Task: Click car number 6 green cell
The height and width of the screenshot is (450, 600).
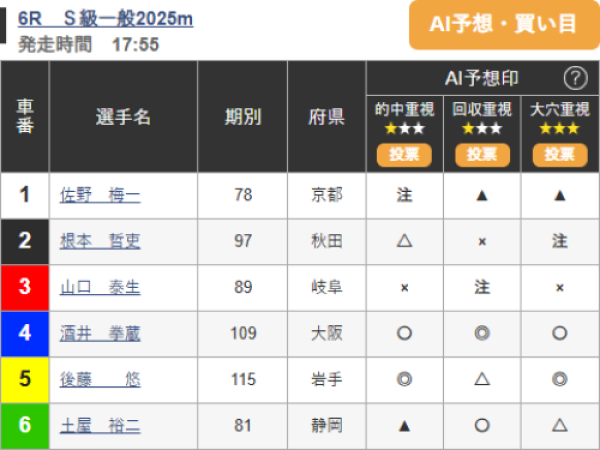Action: tap(25, 426)
